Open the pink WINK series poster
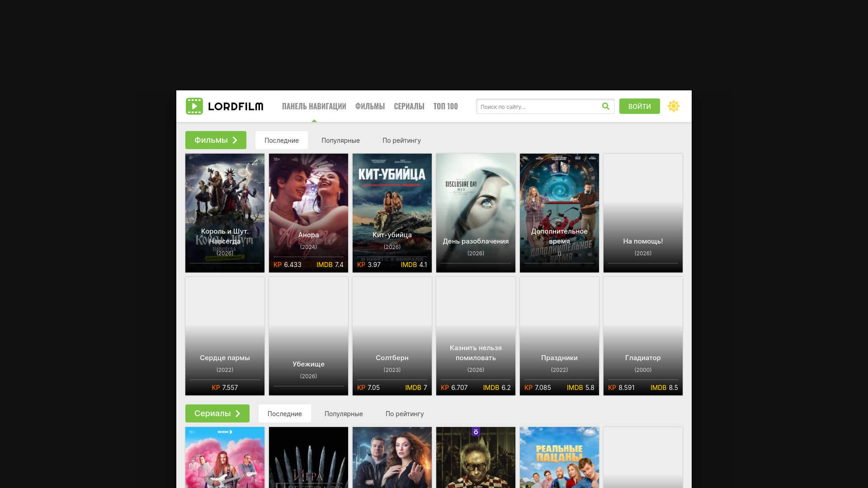868x488 pixels. (225, 457)
